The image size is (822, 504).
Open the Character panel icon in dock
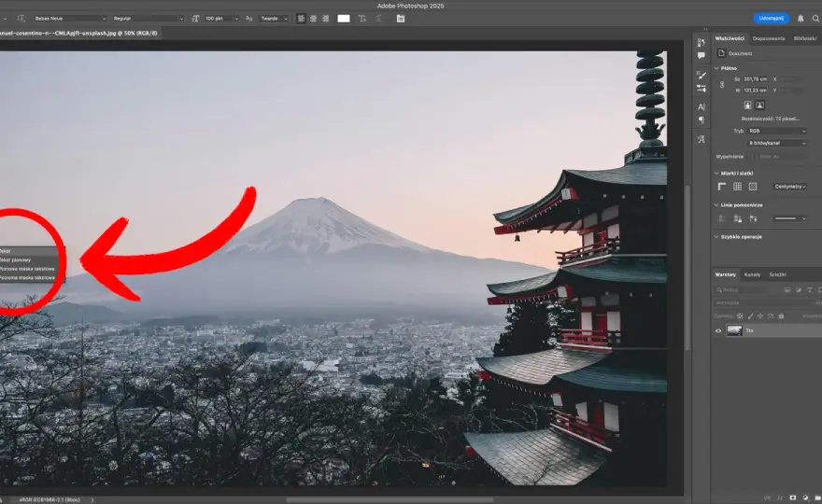701,107
